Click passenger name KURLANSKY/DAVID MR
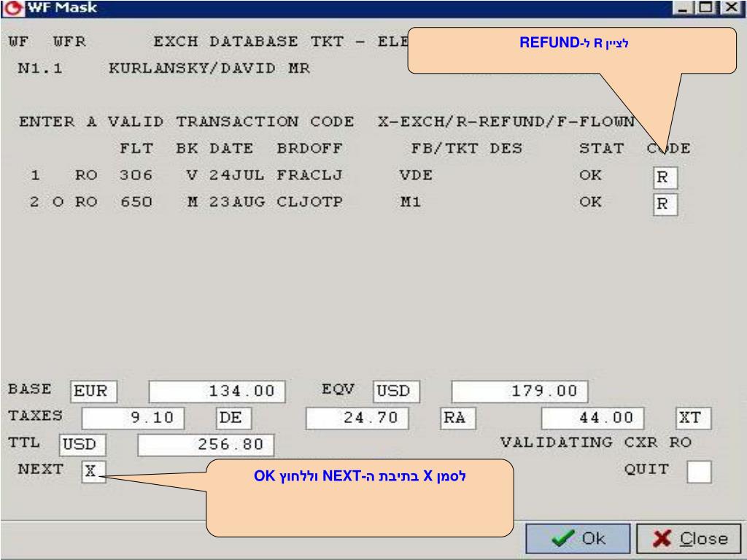The image size is (747, 560). coord(209,69)
